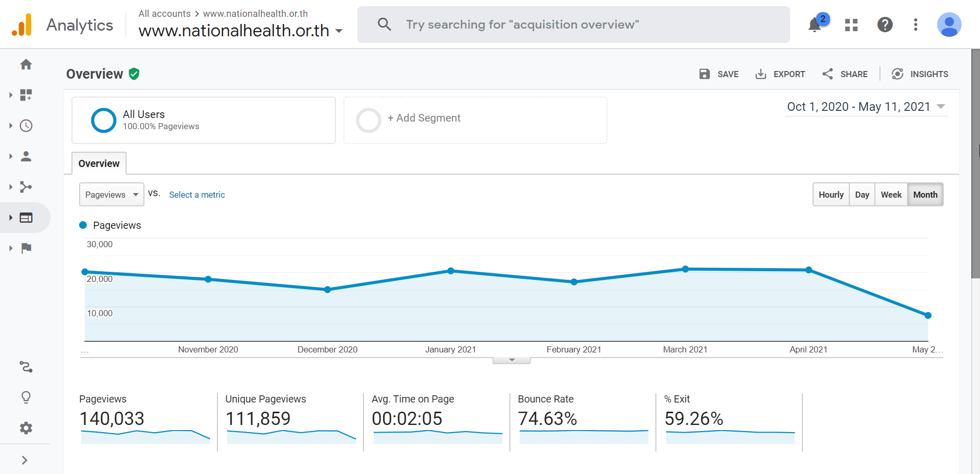Click the page vertical scrollbar
This screenshot has height=474, width=980.
click(975, 163)
